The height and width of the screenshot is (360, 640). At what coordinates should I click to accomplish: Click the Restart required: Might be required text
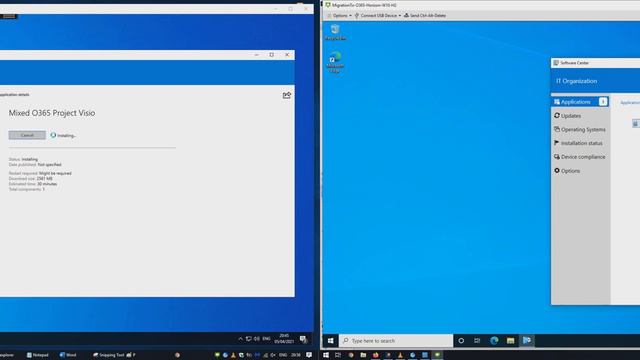click(40, 173)
